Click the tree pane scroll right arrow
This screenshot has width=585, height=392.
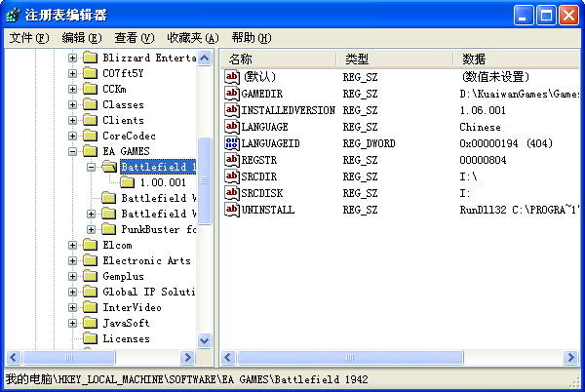pyautogui.click(x=187, y=357)
